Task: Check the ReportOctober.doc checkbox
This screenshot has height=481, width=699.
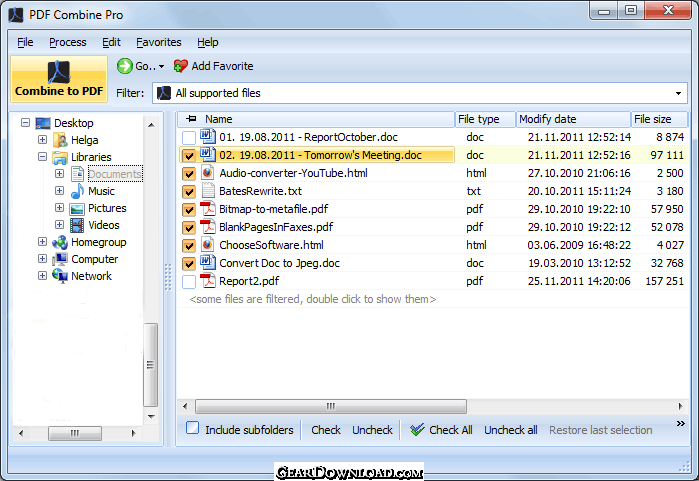Action: point(189,138)
